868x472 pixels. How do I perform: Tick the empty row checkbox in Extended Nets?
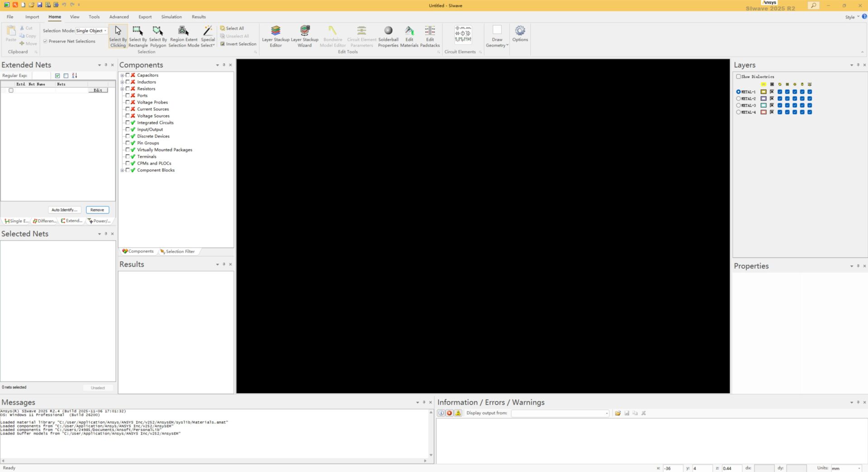point(11,90)
